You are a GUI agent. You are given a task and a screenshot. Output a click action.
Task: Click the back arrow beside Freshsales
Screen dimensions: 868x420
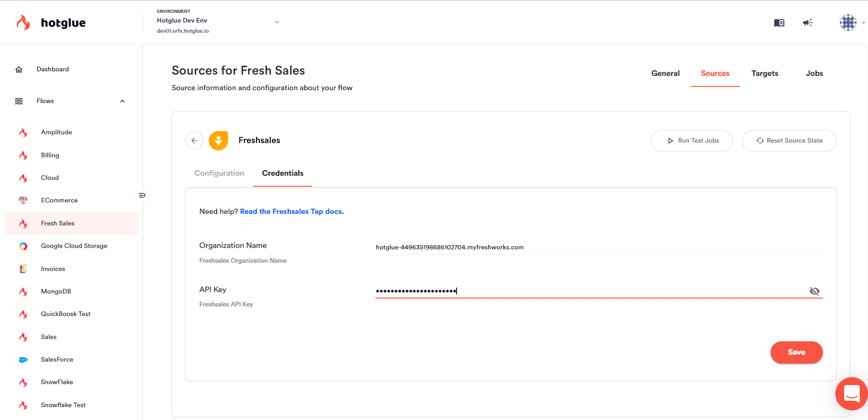click(194, 140)
